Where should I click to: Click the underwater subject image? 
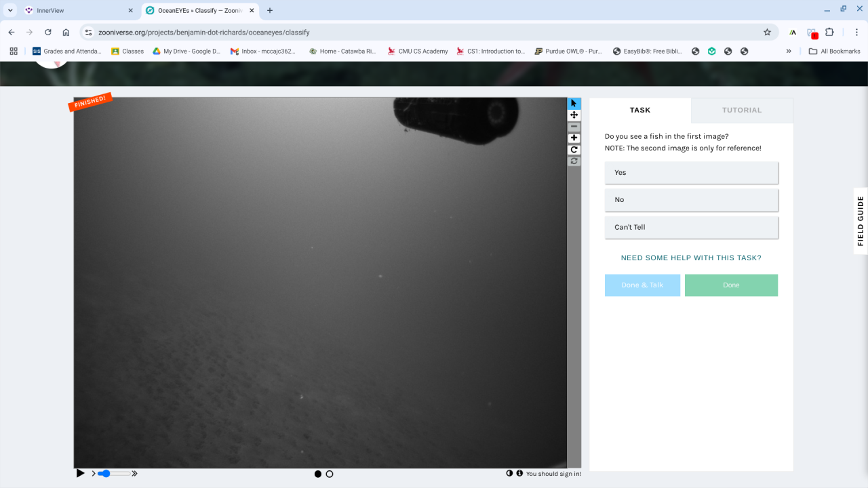click(x=320, y=283)
